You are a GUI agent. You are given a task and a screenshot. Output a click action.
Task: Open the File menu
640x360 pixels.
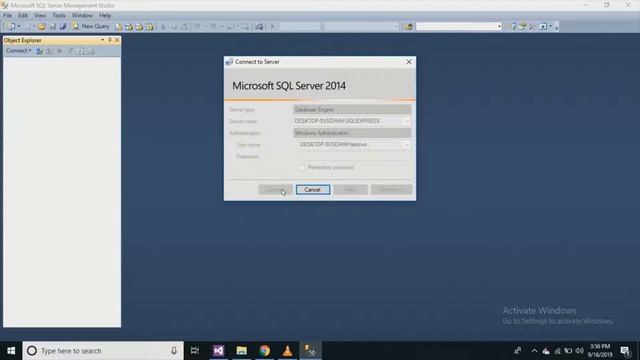coord(8,16)
